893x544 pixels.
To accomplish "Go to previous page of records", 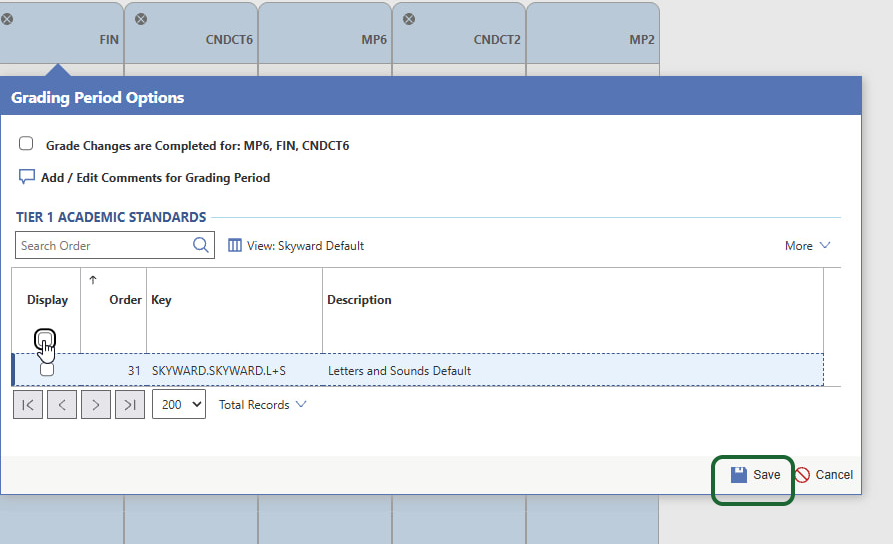I will coord(62,404).
